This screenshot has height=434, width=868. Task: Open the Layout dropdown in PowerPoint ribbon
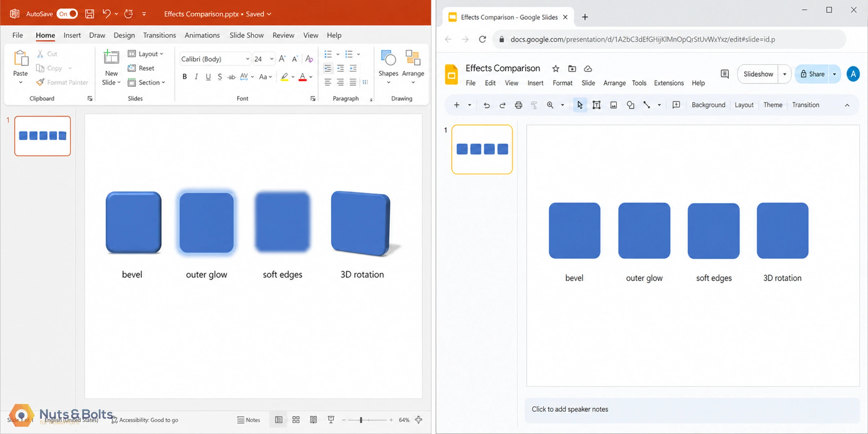click(x=145, y=54)
